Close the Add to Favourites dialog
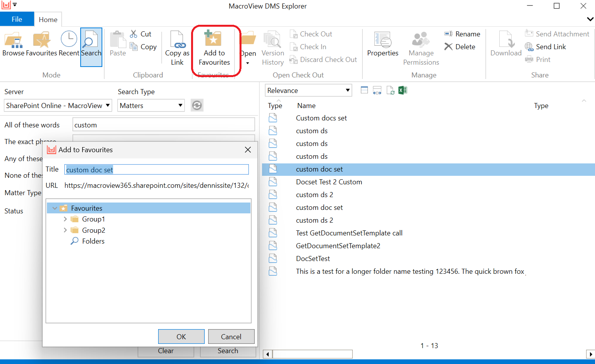Image resolution: width=595 pixels, height=364 pixels. pos(248,150)
